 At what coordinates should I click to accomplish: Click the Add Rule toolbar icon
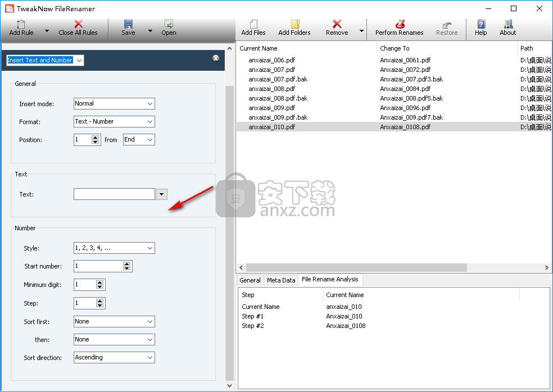click(x=21, y=24)
